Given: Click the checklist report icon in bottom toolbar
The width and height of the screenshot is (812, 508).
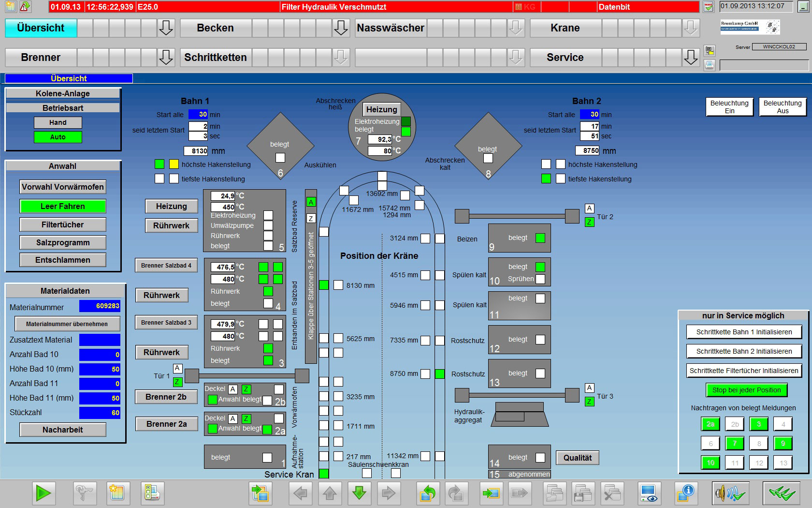Looking at the screenshot, I should click(x=153, y=493).
